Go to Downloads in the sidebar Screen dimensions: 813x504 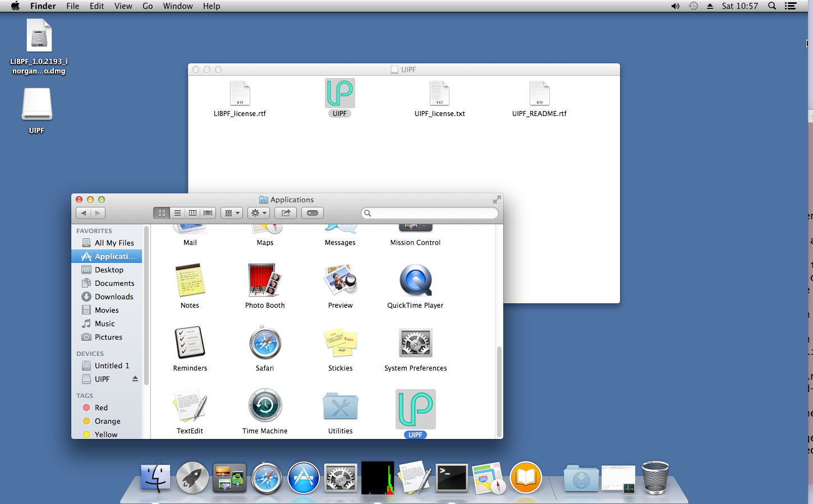pos(114,297)
